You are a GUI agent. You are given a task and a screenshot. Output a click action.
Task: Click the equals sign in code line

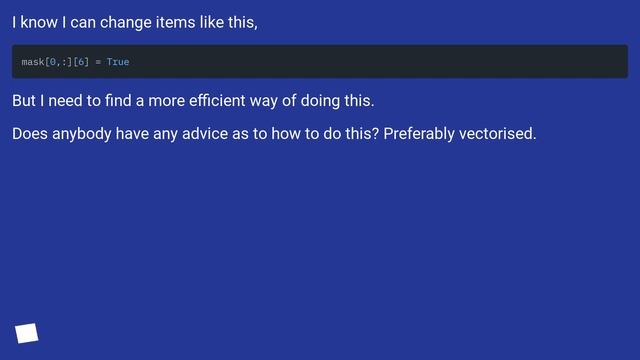(98, 62)
